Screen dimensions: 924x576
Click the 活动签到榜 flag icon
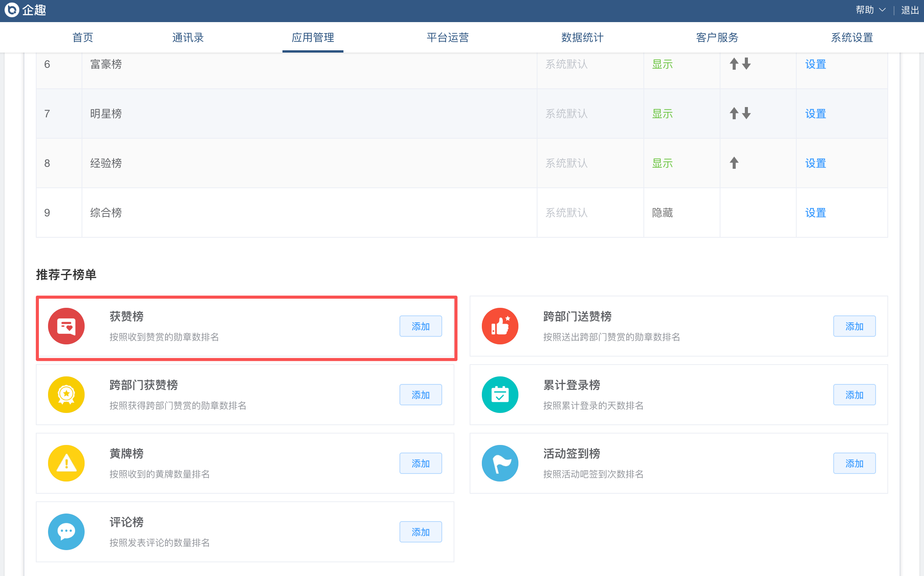click(x=500, y=463)
